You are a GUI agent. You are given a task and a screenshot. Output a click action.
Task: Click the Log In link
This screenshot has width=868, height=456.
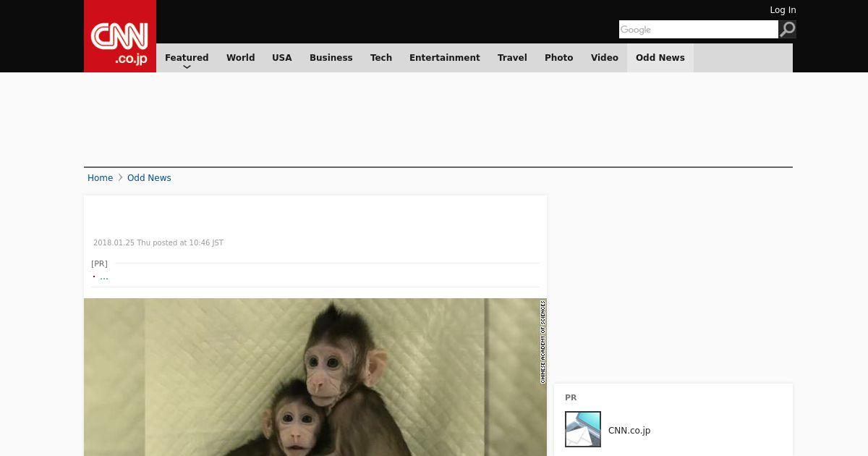[783, 10]
